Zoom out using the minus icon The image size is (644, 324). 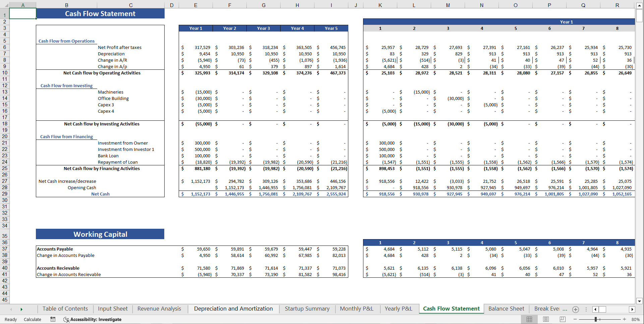click(575, 319)
